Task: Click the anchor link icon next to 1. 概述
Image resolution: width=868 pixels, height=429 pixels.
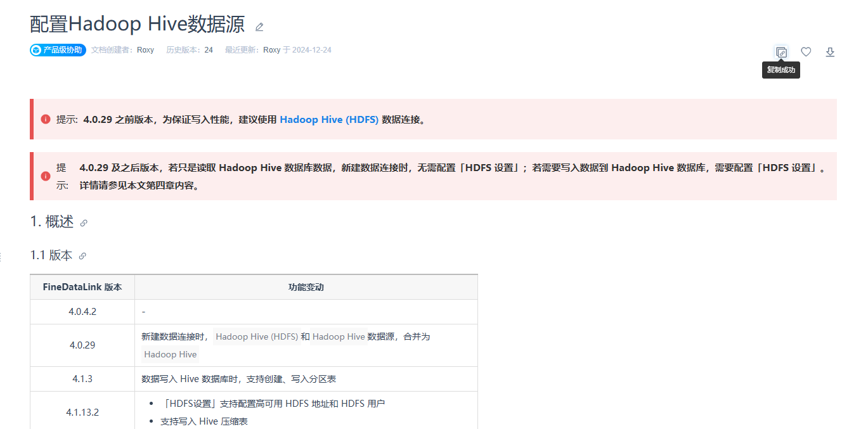Action: (x=84, y=223)
